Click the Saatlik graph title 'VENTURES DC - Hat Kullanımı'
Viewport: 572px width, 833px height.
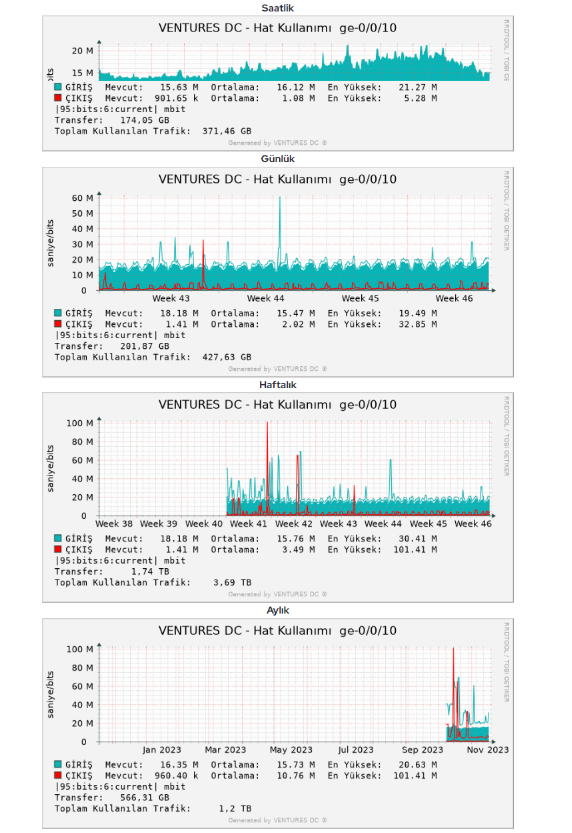click(x=245, y=28)
